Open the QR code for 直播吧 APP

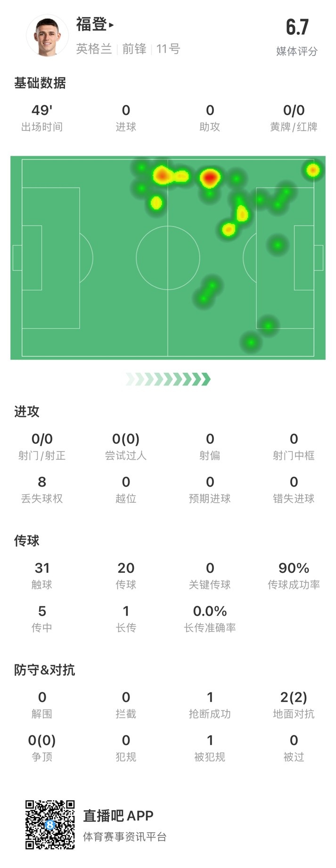click(x=50, y=824)
